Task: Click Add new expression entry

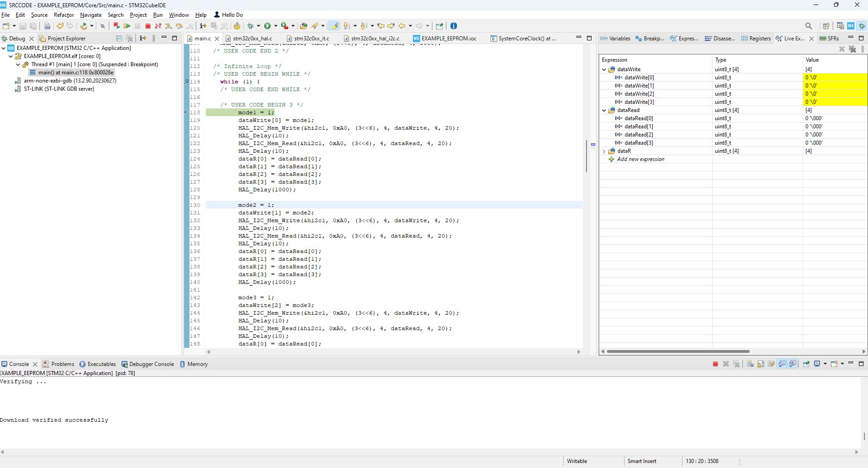Action: point(640,160)
